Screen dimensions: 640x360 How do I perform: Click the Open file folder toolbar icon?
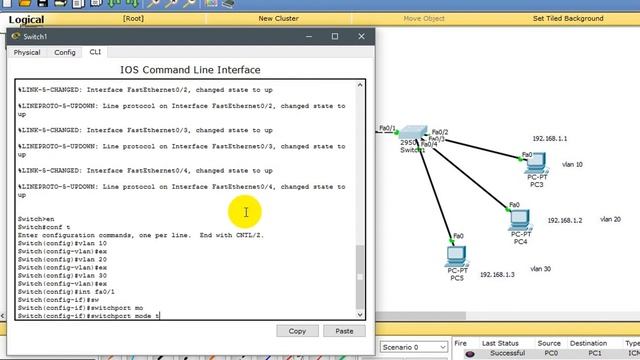pos(25,3)
